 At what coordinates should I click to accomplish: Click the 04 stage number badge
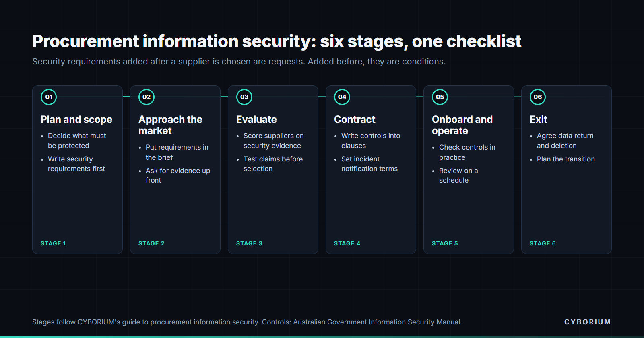point(342,97)
